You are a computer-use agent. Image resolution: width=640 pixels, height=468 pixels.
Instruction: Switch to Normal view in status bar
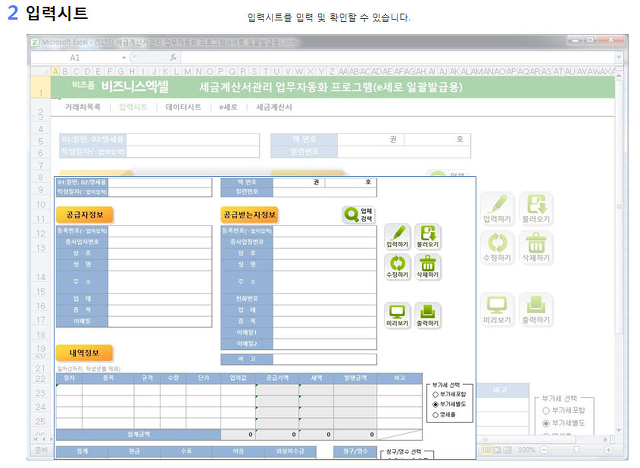pos(487,450)
